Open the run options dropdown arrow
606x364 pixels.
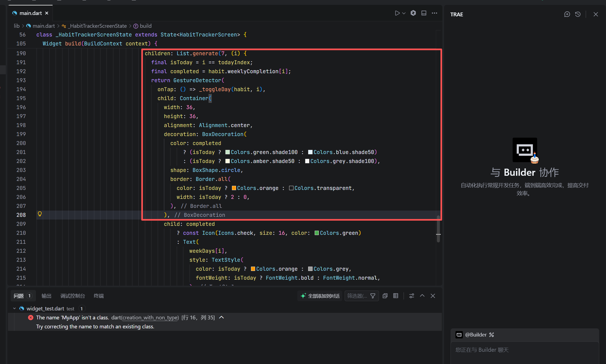404,13
